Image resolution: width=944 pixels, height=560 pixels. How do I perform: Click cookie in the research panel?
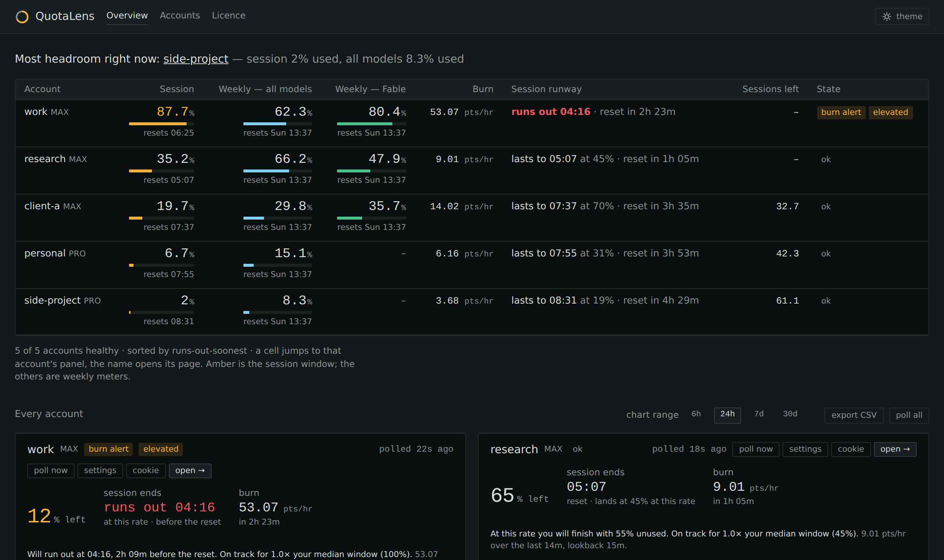(x=851, y=449)
